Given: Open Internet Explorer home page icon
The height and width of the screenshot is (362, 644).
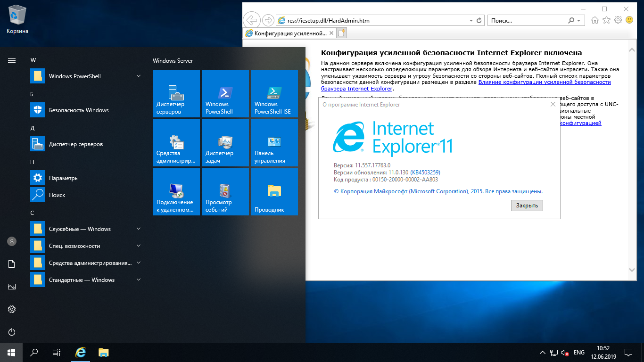Looking at the screenshot, I should pyautogui.click(x=595, y=20).
